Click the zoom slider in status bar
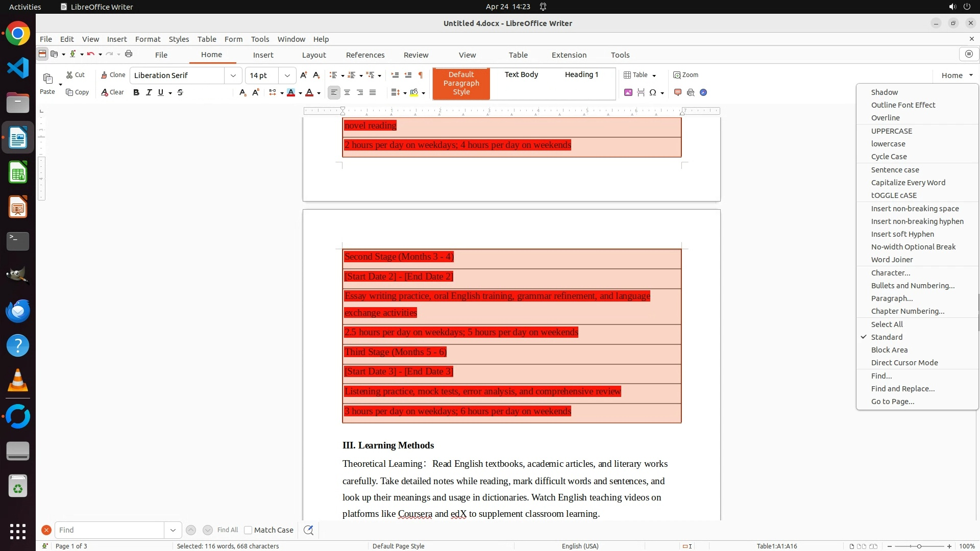 pos(919,546)
